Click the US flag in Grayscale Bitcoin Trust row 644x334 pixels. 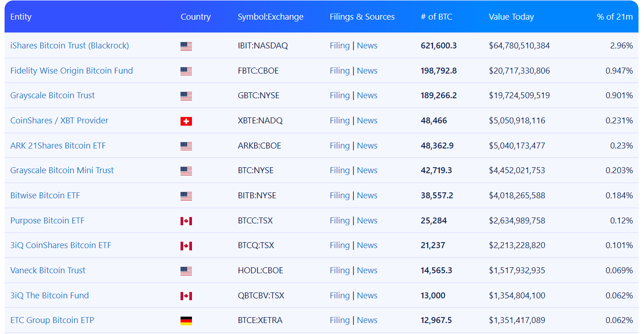click(x=186, y=96)
